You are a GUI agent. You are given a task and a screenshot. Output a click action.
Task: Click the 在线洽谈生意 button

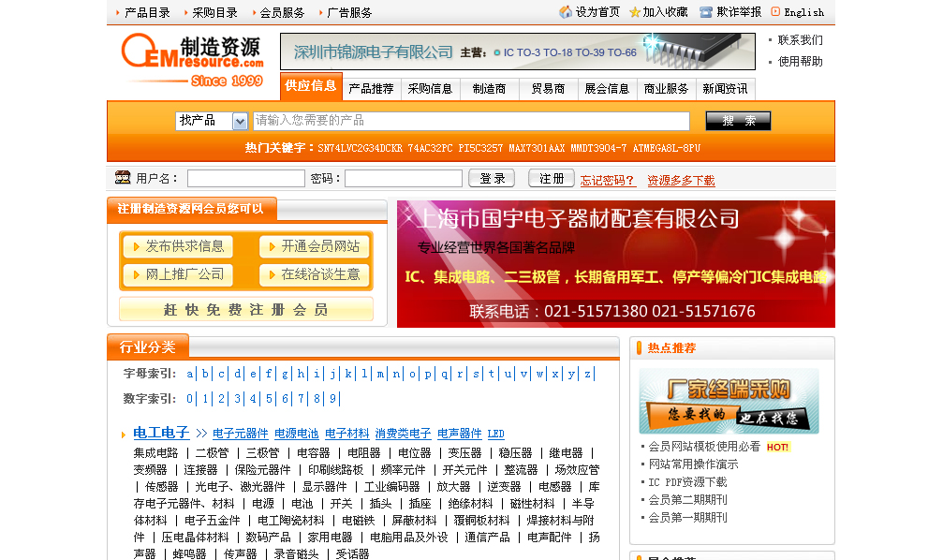click(x=314, y=275)
